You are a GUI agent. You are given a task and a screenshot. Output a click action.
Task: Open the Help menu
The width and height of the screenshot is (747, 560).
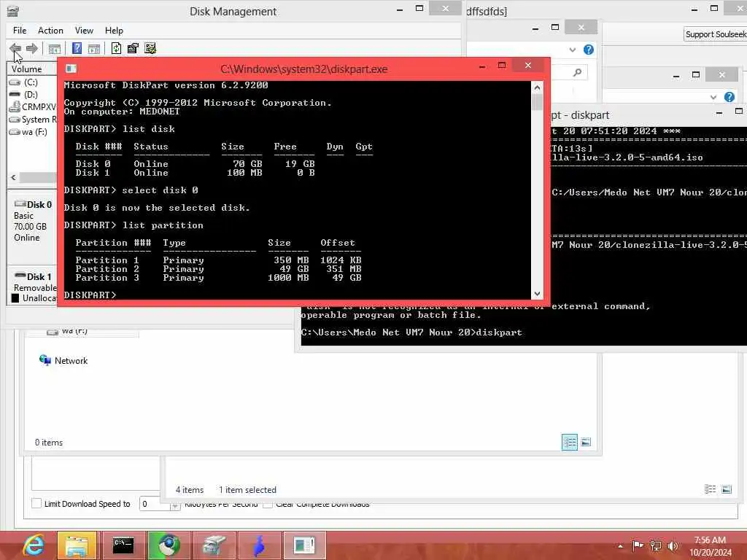[114, 31]
